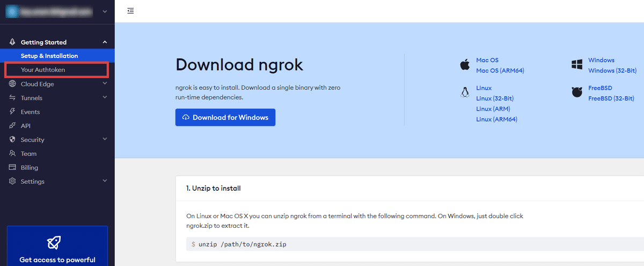Open Your Authtoken page
The width and height of the screenshot is (644, 266).
pos(57,70)
